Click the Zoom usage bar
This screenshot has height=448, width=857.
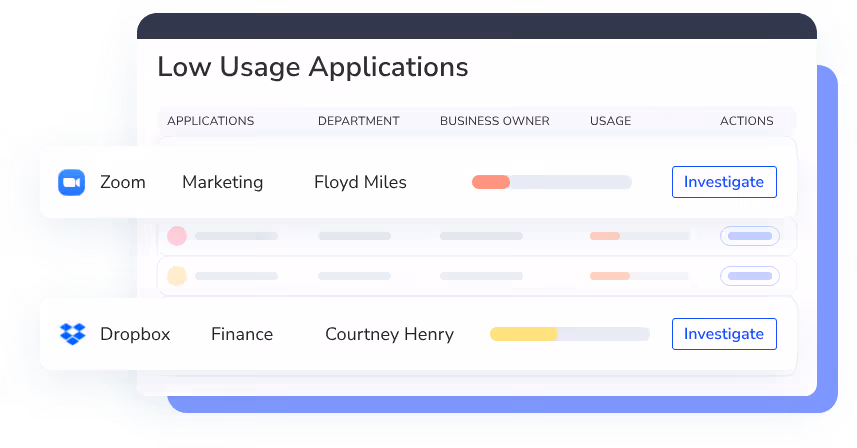pyautogui.click(x=552, y=182)
